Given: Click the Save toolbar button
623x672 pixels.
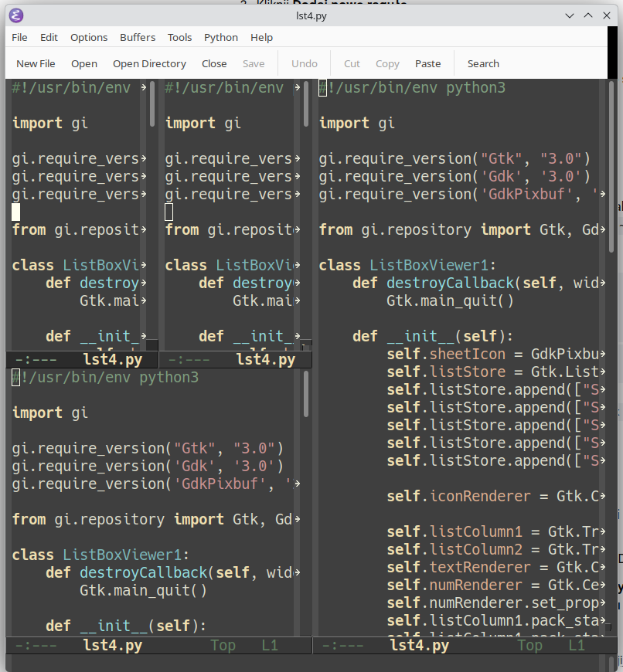Looking at the screenshot, I should (x=254, y=64).
